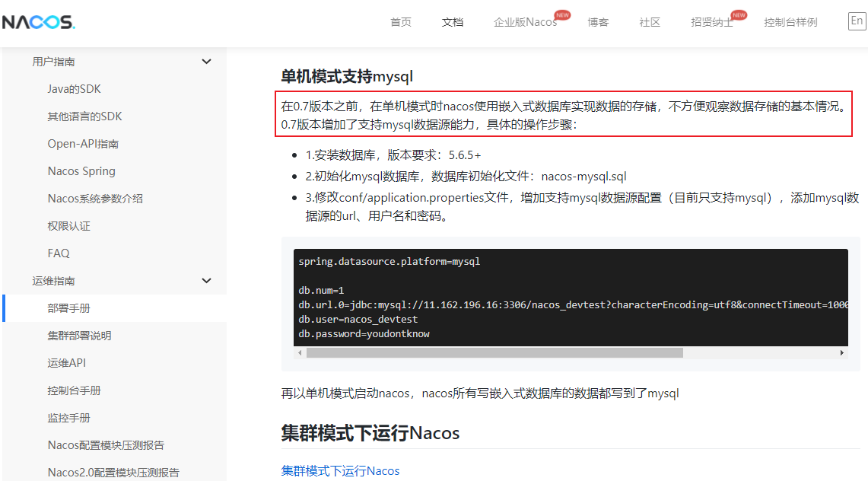Open 企业版Nacos in the top navigation
This screenshot has width=868, height=481.
526,22
